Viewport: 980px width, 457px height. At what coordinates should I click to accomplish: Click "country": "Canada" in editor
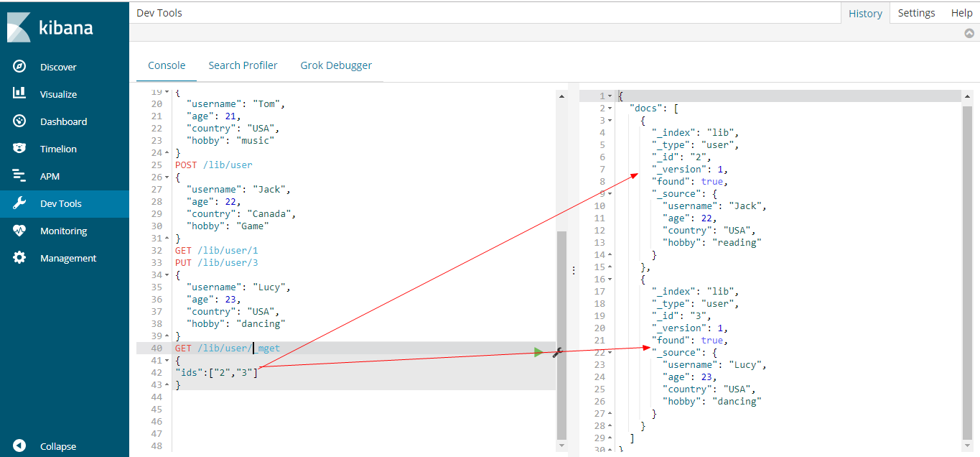point(241,213)
